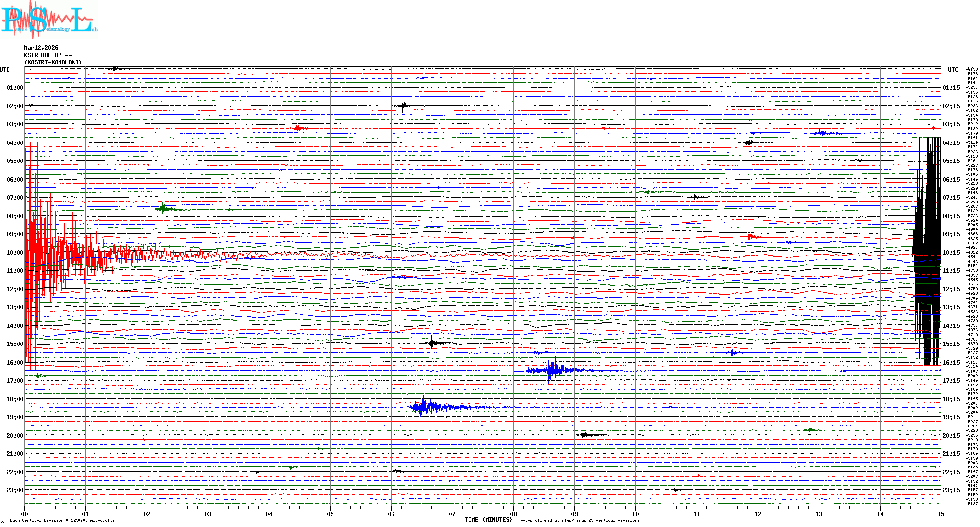Click the green event burst near 07:30 row
Image resolution: width=980 pixels, height=527 pixels.
pyautogui.click(x=164, y=209)
